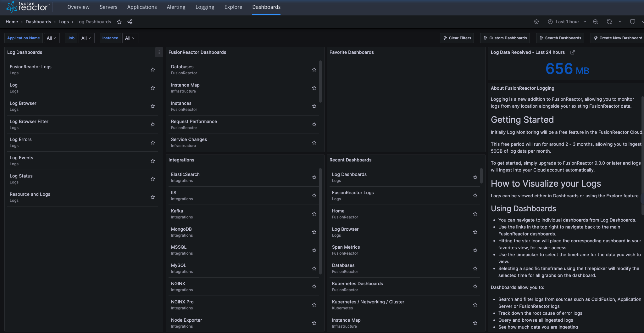Click Create New Dashboard button
This screenshot has height=333, width=644.
618,38
